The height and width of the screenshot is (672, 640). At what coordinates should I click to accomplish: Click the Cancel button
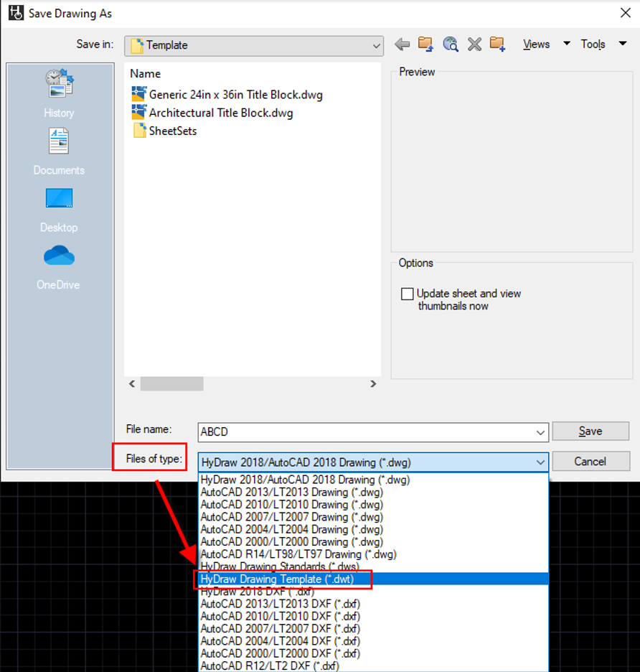[590, 462]
